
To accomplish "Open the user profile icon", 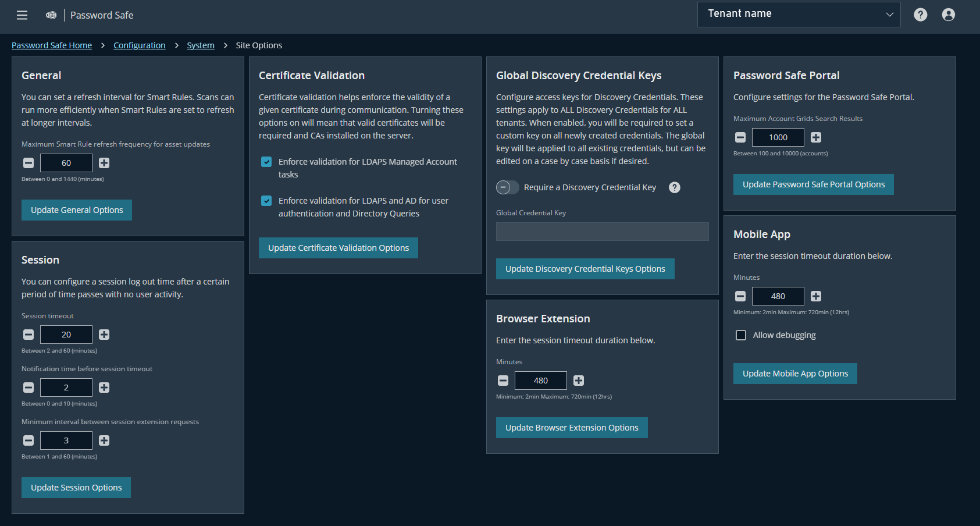I will click(x=949, y=15).
